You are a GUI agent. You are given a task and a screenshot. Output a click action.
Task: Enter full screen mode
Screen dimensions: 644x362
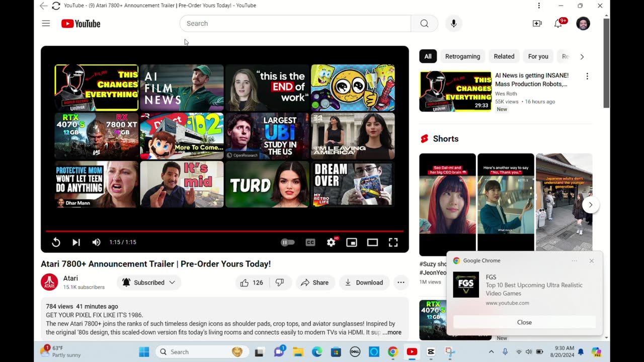pyautogui.click(x=393, y=242)
